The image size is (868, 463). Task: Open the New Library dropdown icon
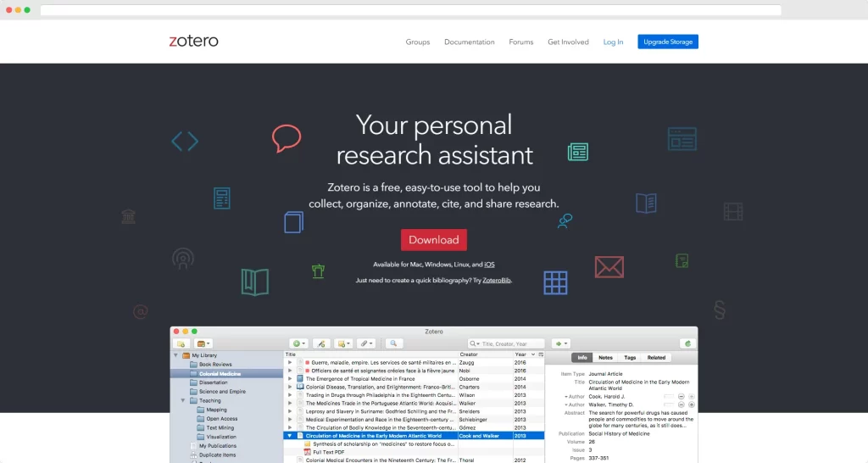[203, 344]
